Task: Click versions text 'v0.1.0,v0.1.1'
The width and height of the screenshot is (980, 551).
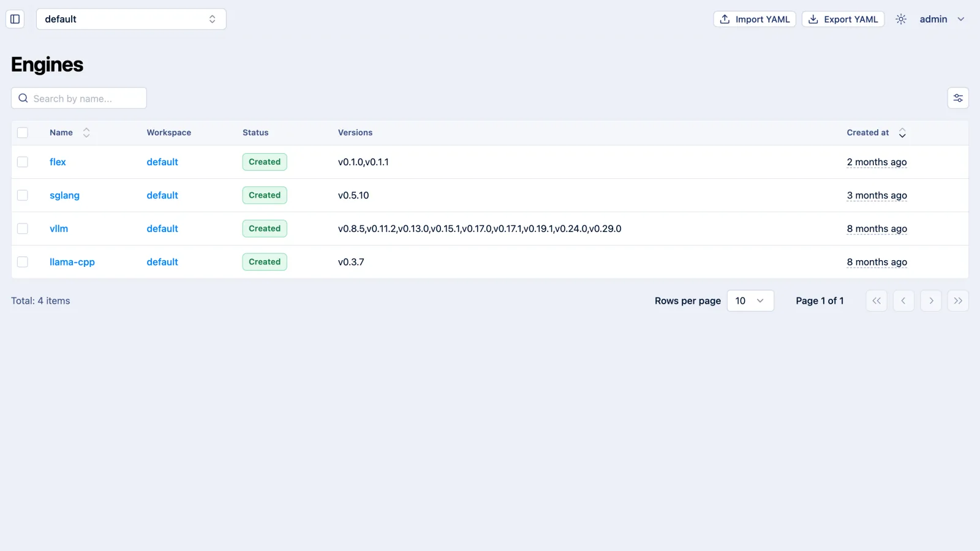Action: (x=363, y=162)
